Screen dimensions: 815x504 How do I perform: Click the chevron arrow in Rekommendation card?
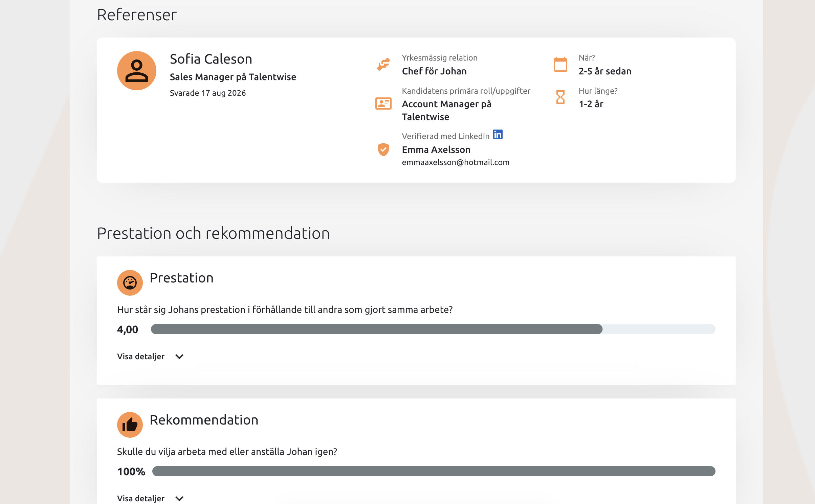pos(179,499)
